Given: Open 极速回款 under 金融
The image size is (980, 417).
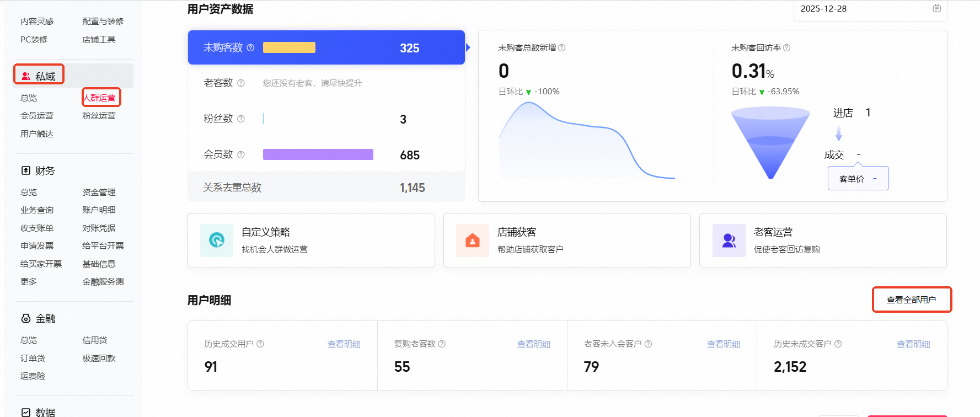Looking at the screenshot, I should [x=99, y=359].
